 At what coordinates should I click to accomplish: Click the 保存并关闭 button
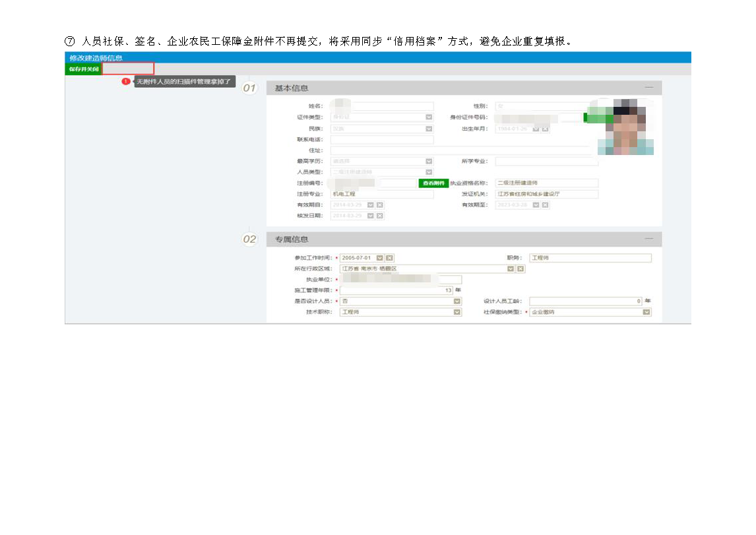click(x=84, y=69)
